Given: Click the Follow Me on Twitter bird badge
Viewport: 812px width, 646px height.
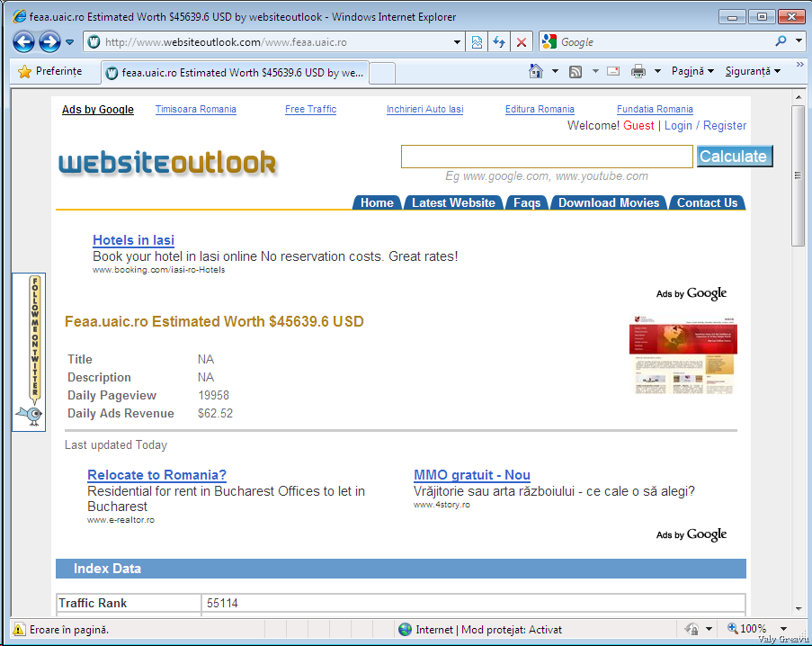Looking at the screenshot, I should pyautogui.click(x=29, y=353).
